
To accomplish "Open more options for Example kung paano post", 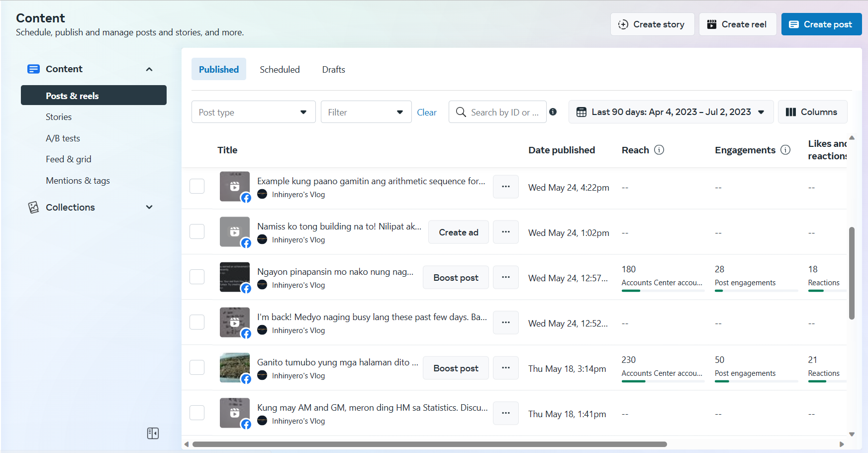I will click(505, 187).
